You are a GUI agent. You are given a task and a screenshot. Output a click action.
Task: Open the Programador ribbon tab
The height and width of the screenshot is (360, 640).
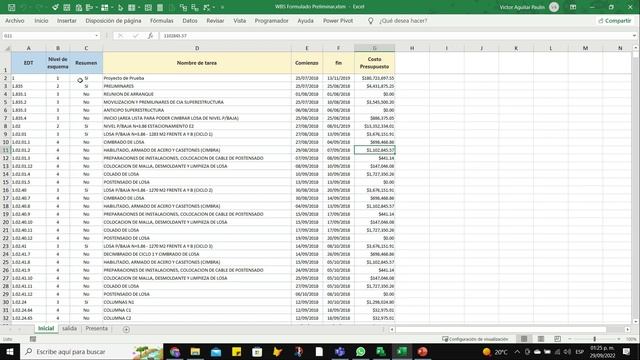271,21
